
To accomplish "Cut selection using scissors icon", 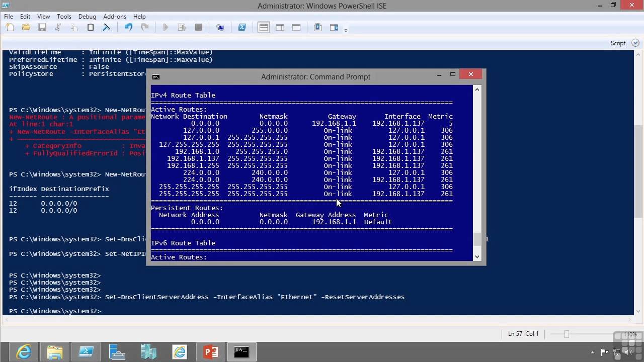I will 58,28.
